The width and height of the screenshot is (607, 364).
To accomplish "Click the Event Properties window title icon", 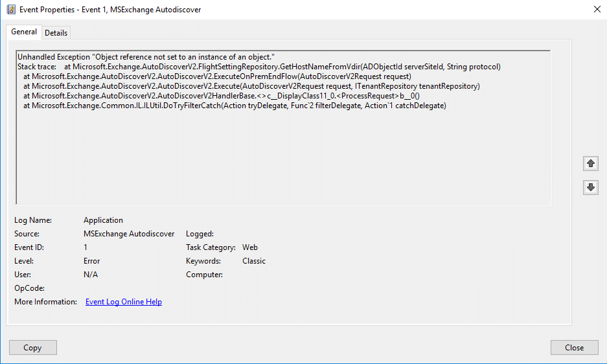I will coord(11,9).
